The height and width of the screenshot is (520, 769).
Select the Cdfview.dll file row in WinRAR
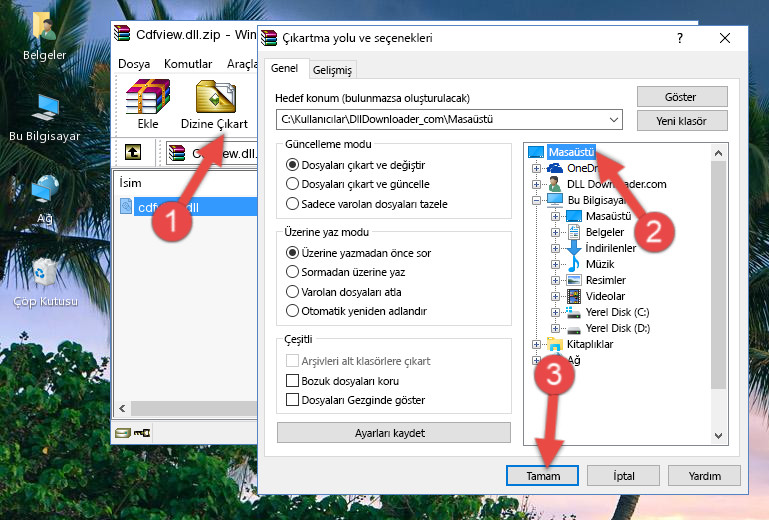[188, 207]
